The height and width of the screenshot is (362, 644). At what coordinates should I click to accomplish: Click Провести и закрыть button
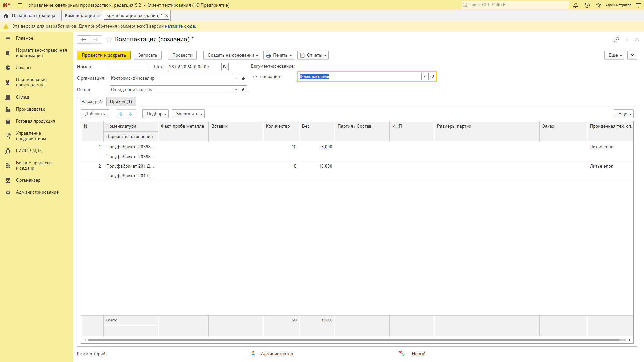[104, 55]
